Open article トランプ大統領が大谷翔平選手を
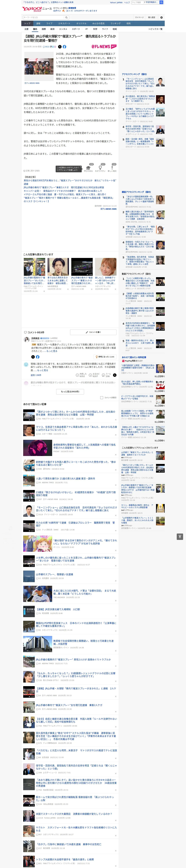 point(65,859)
